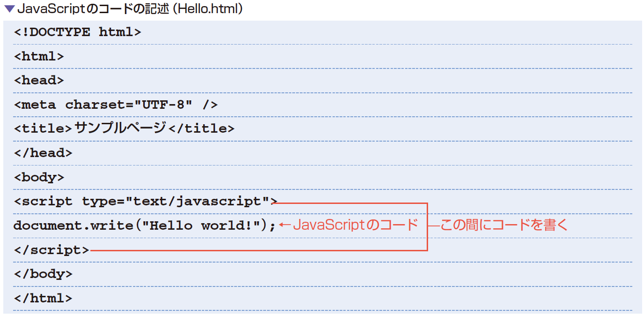Select the meta charset line

click(x=115, y=105)
